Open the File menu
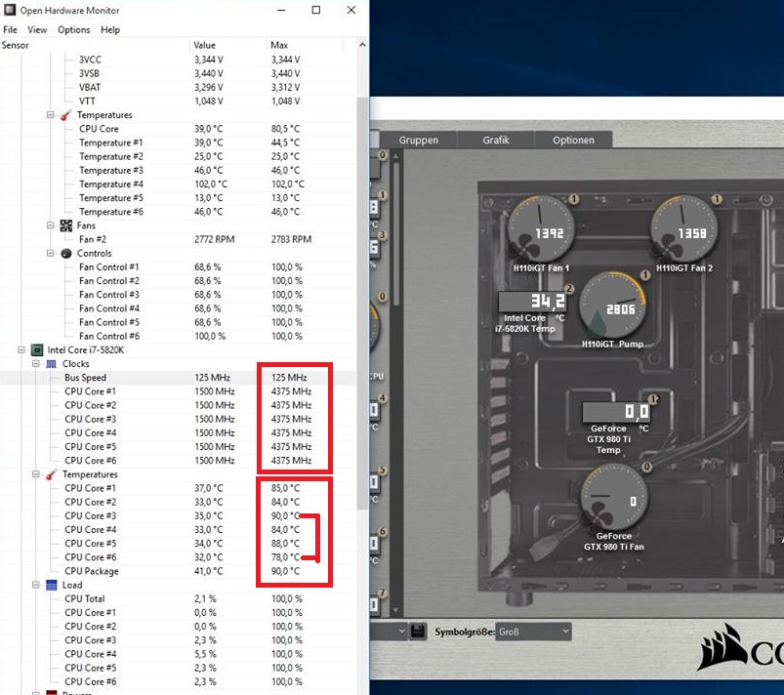784x695 pixels. (x=10, y=29)
